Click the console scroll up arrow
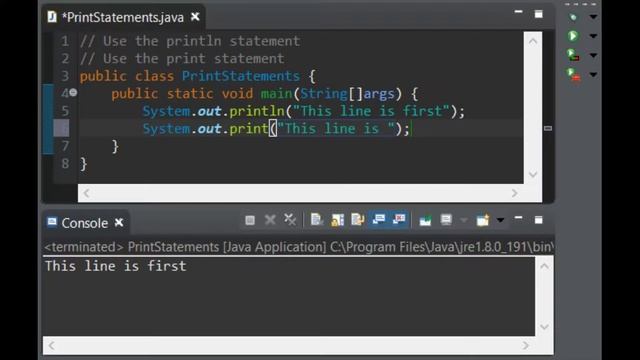 544,267
